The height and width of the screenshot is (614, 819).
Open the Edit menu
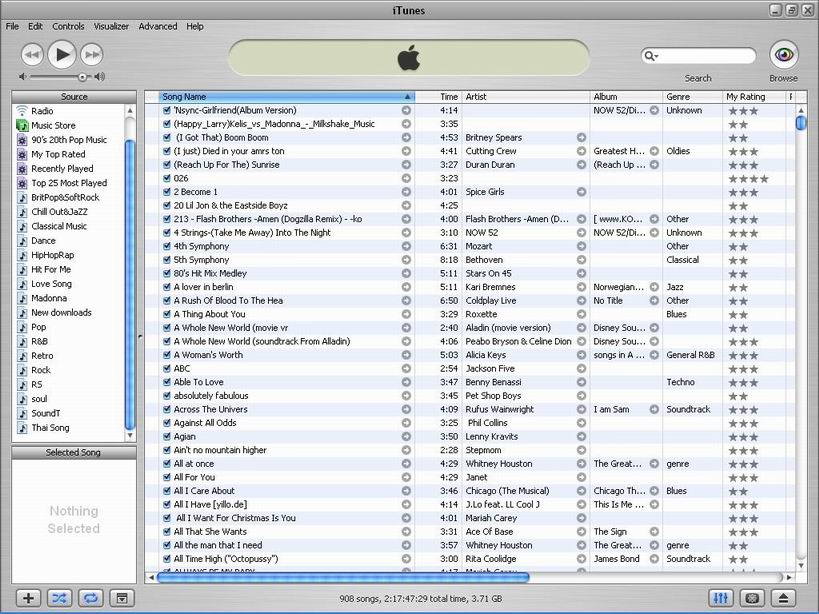click(x=36, y=26)
